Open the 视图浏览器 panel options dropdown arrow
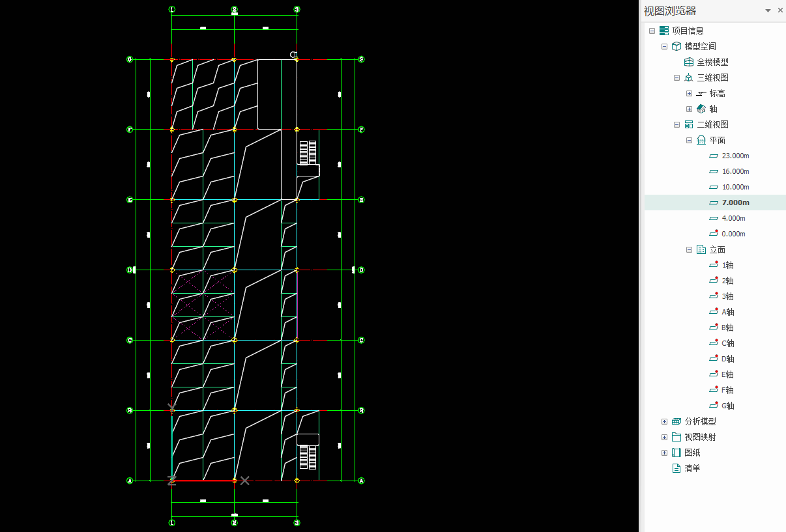The width and height of the screenshot is (786, 532). pyautogui.click(x=768, y=10)
